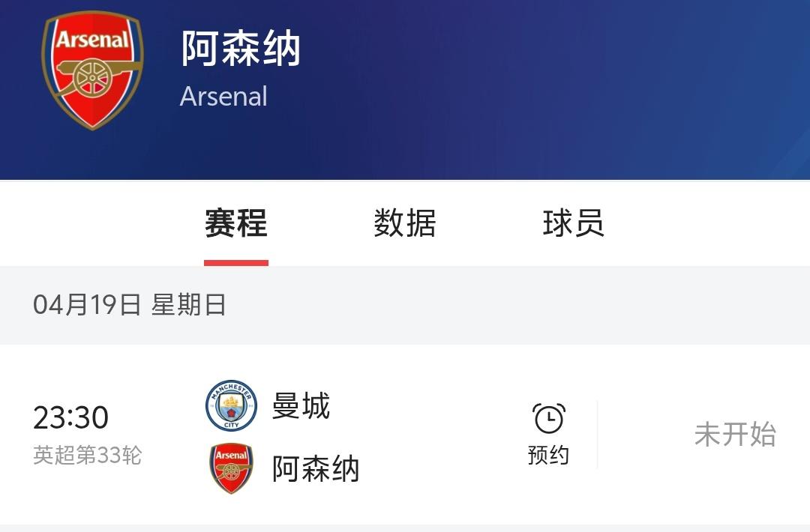Open the 赛程 schedule tab
This screenshot has height=532, width=810.
point(236,223)
